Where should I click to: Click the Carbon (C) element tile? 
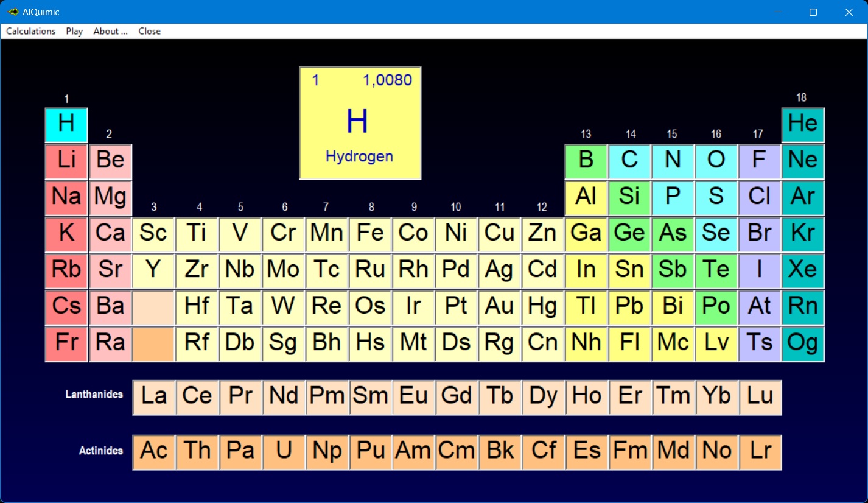(629, 161)
